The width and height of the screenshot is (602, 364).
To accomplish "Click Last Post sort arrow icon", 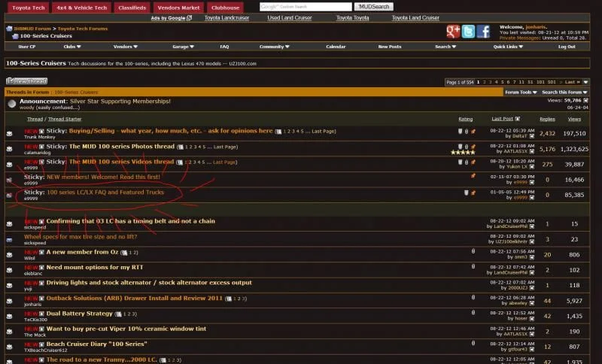I will [518, 119].
